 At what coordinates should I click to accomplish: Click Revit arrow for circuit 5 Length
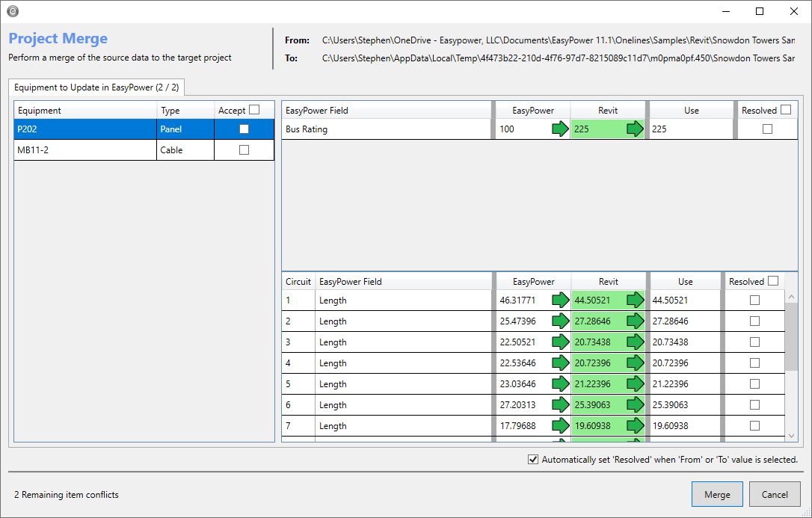[x=634, y=384]
